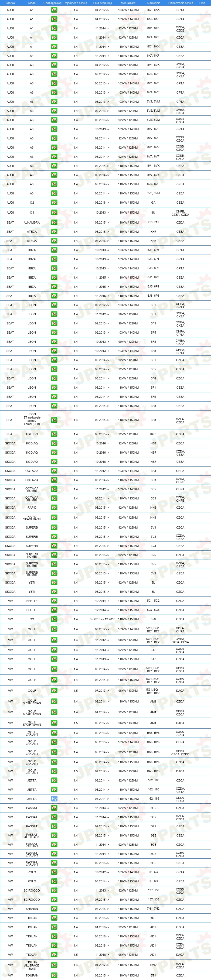Image resolution: width=211 pixels, height=980 pixels.
Task: Click the '96kW / 131KM' power cell
Action: click(x=128, y=954)
